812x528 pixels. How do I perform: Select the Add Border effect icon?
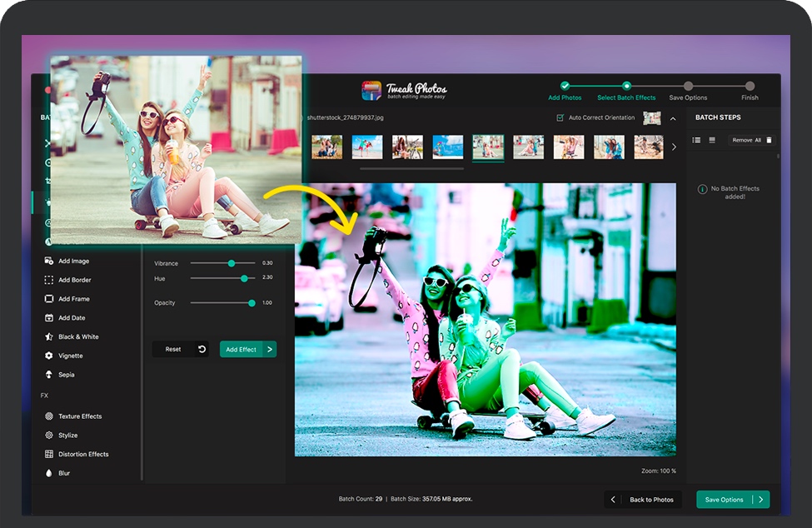(49, 280)
